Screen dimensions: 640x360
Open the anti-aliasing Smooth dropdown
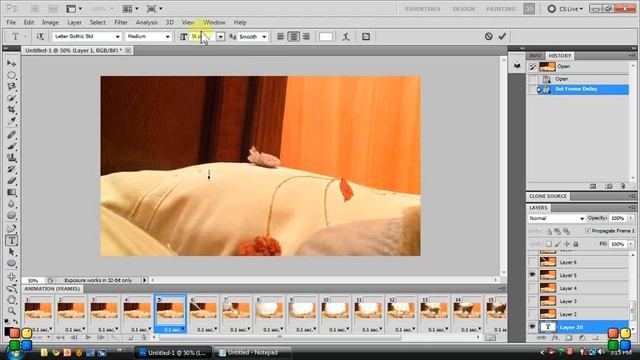point(264,37)
